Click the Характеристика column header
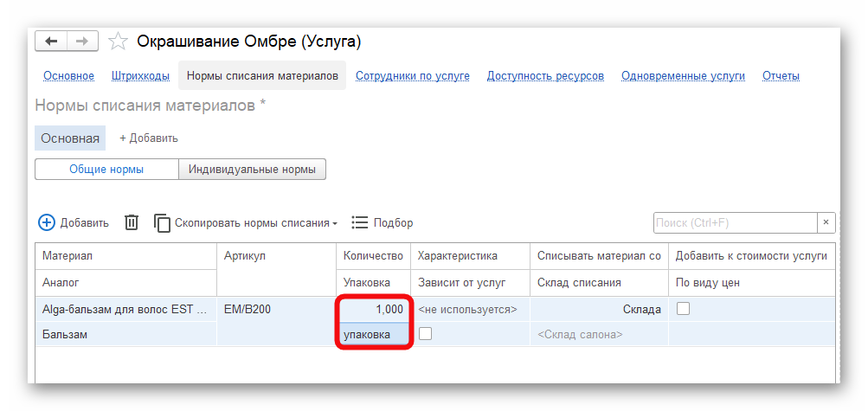The width and height of the screenshot is (868, 411). click(x=470, y=255)
